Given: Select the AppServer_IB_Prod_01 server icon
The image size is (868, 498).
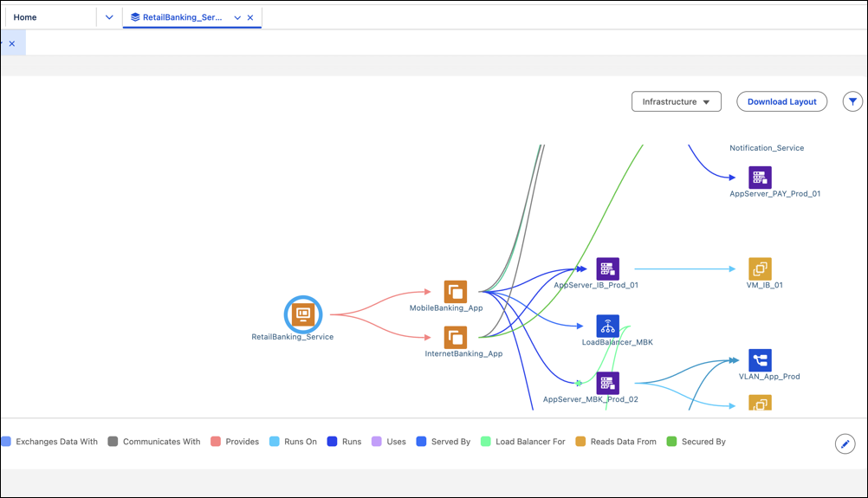Looking at the screenshot, I should tap(607, 268).
